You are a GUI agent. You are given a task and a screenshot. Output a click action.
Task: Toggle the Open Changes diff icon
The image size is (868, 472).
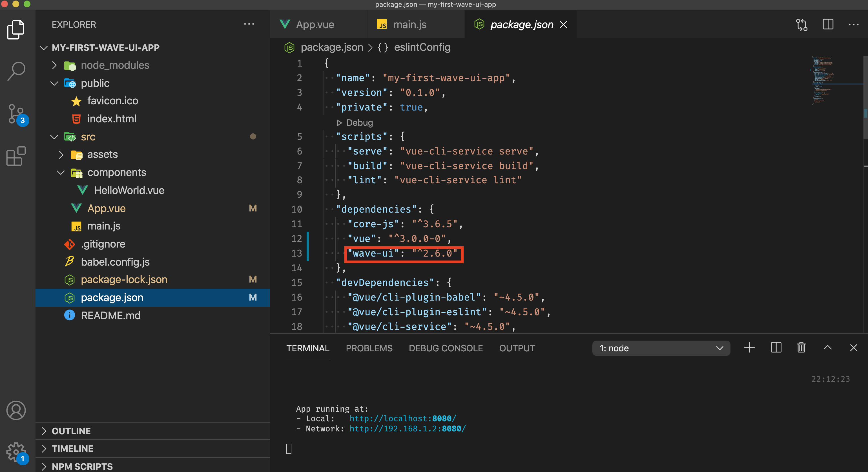[802, 24]
